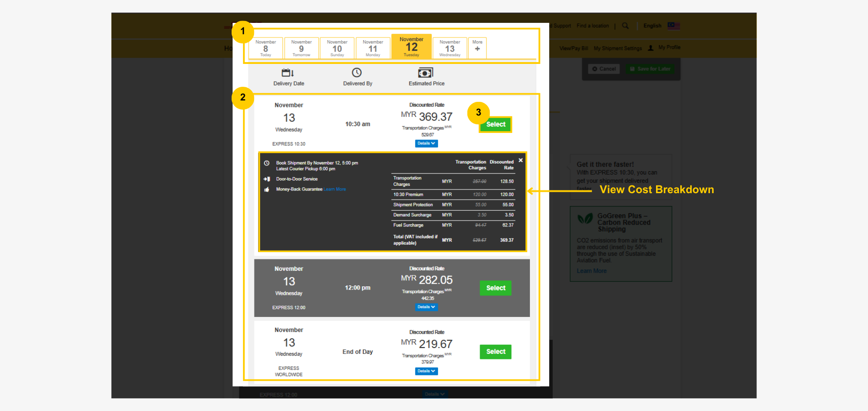The image size is (868, 411).
Task: Click the 'End of Day' delivery time
Action: coord(358,352)
